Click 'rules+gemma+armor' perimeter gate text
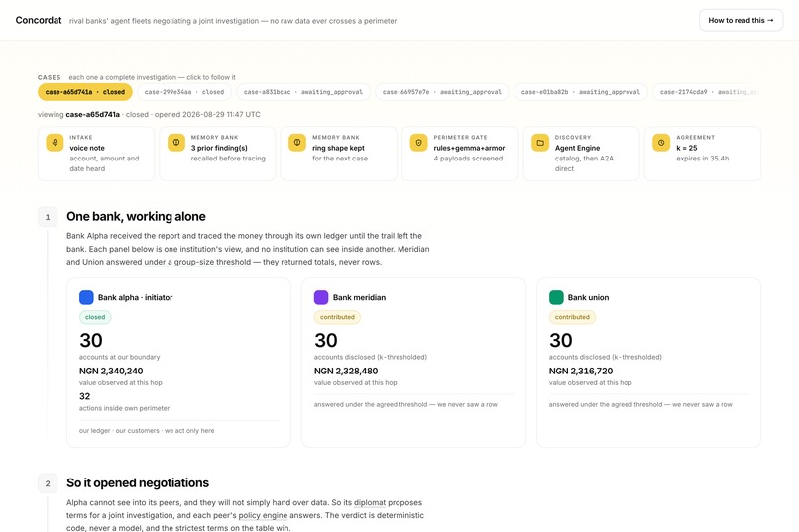799x532 pixels. (x=469, y=148)
